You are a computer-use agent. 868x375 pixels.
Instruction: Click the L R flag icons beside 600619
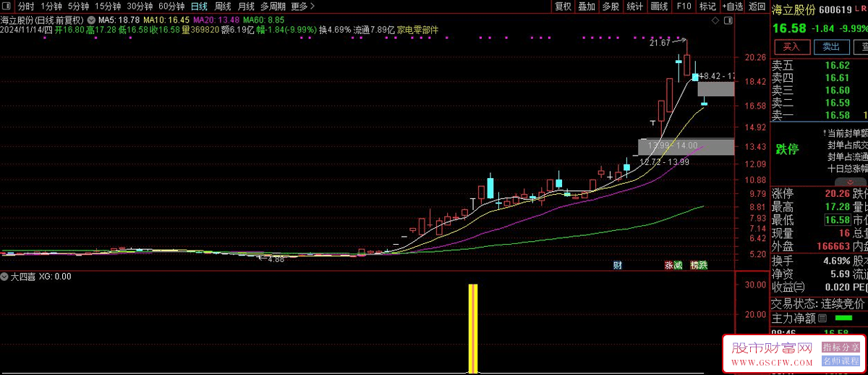pos(861,9)
